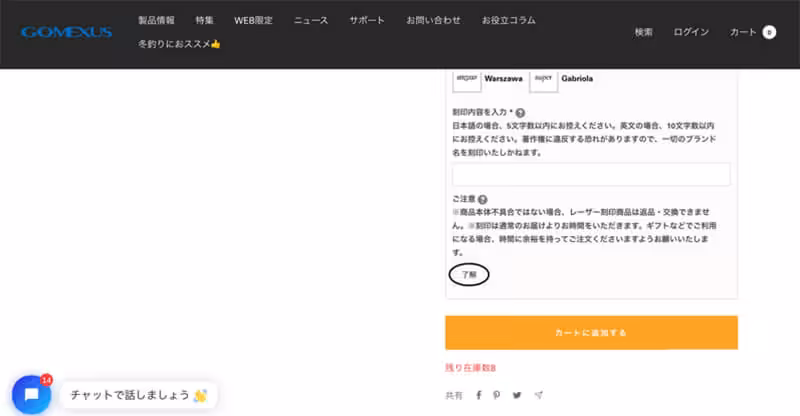Open the blue chat widget bubble

point(31,395)
